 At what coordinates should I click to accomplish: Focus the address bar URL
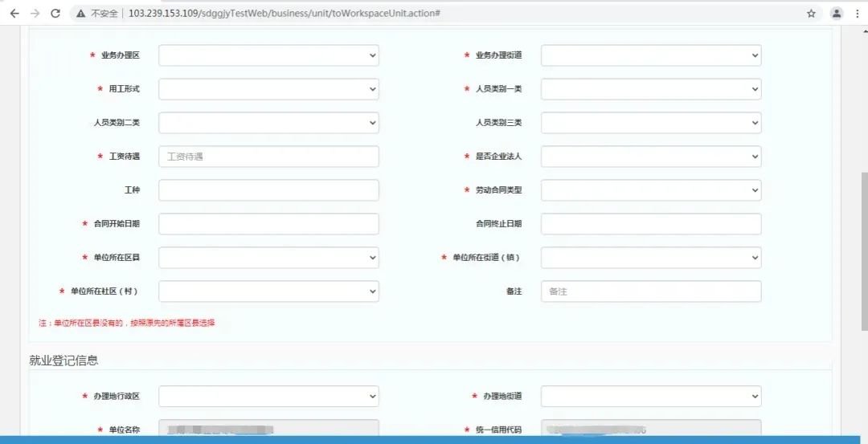coord(284,14)
